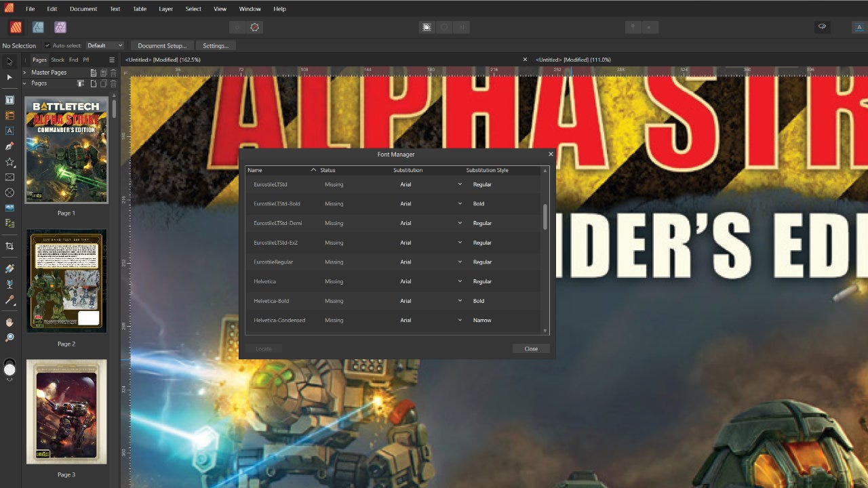Select the second Untitled document tab (111.0%)
This screenshot has height=488, width=868.
(573, 60)
